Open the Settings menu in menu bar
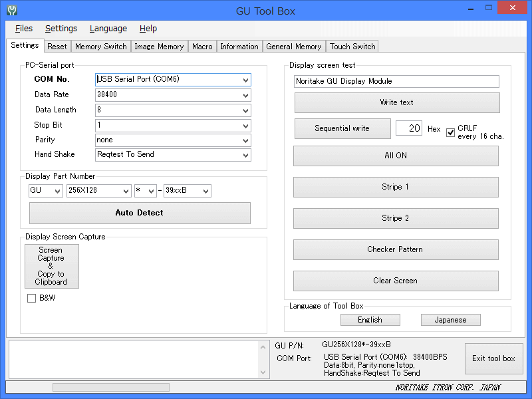Viewport: 532px width, 399px height. pyautogui.click(x=61, y=29)
